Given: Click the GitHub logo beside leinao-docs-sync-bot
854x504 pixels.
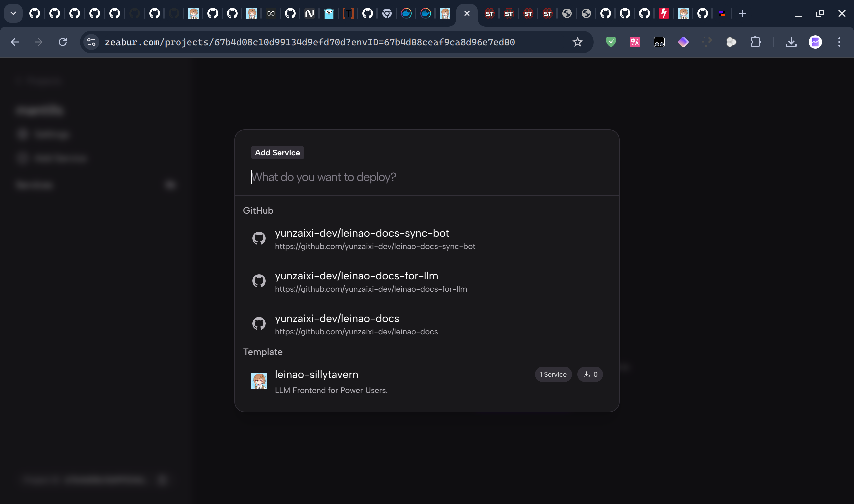Looking at the screenshot, I should pos(259,238).
